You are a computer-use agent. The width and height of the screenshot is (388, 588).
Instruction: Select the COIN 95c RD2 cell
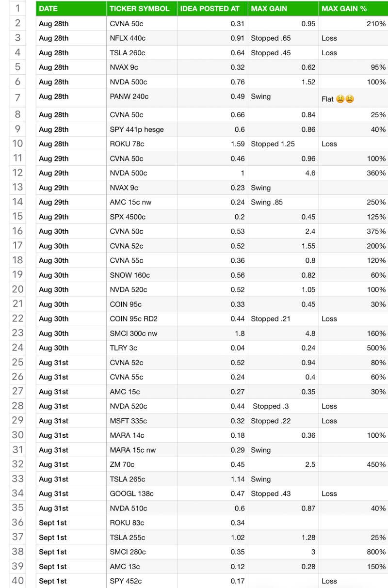tap(141, 319)
